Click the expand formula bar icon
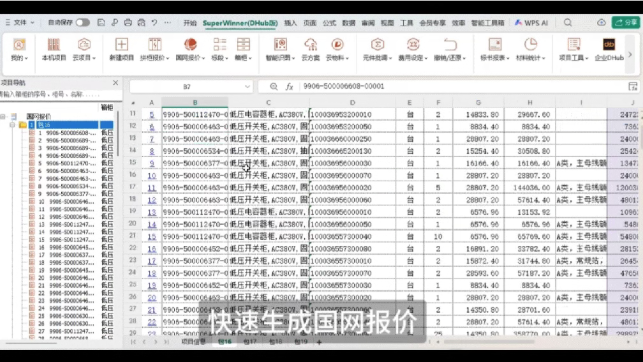The width and height of the screenshot is (643, 362). tap(633, 87)
